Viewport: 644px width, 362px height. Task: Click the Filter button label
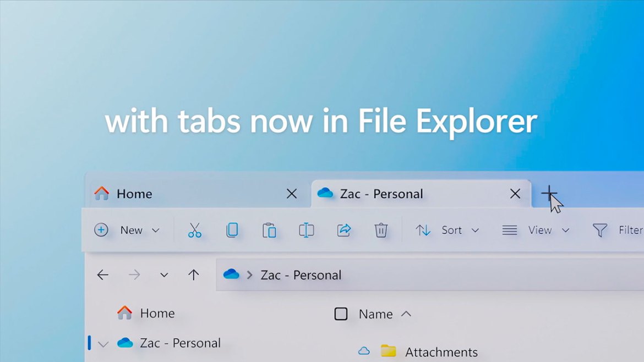tap(631, 231)
